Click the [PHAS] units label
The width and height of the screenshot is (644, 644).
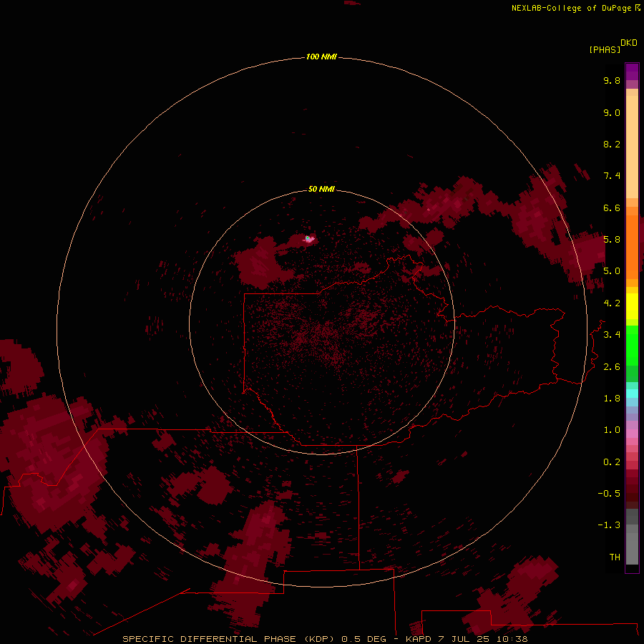[605, 49]
